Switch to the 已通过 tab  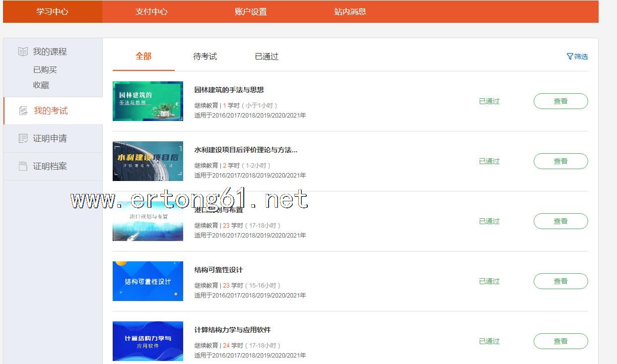tap(267, 57)
